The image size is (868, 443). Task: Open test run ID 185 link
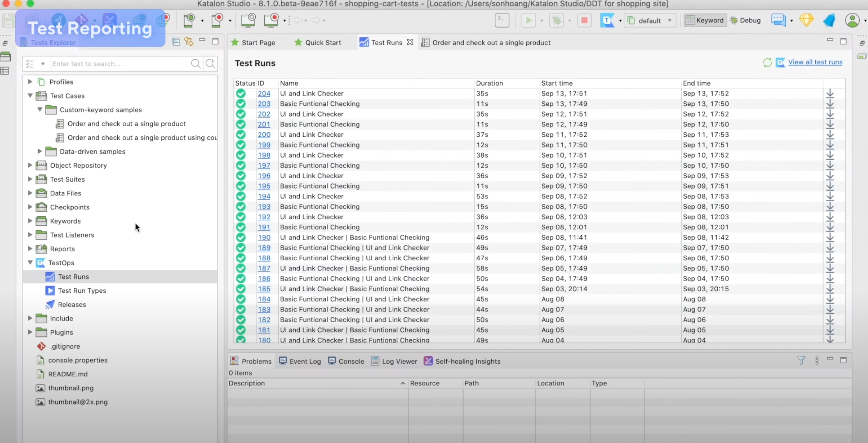click(264, 289)
